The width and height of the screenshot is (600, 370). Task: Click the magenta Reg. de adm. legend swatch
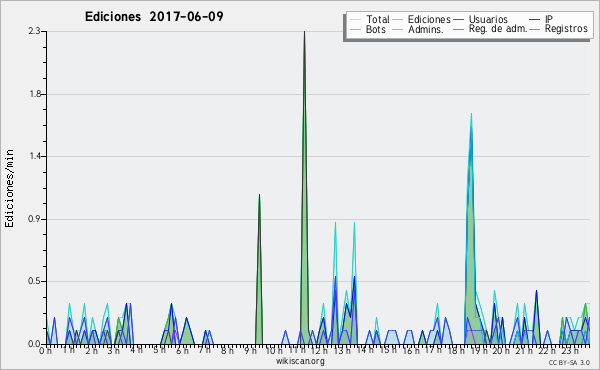pos(458,29)
